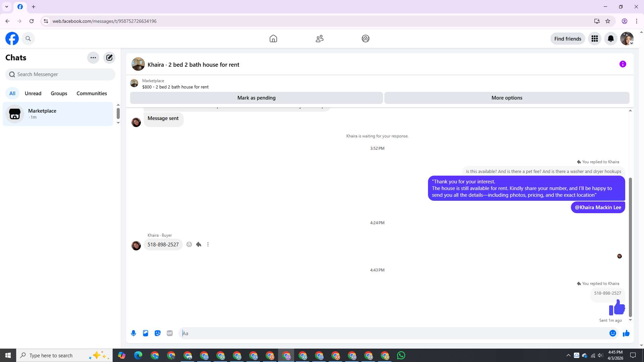The height and width of the screenshot is (362, 644).
Task: Open account menu from profile picture
Action: tap(627, 39)
